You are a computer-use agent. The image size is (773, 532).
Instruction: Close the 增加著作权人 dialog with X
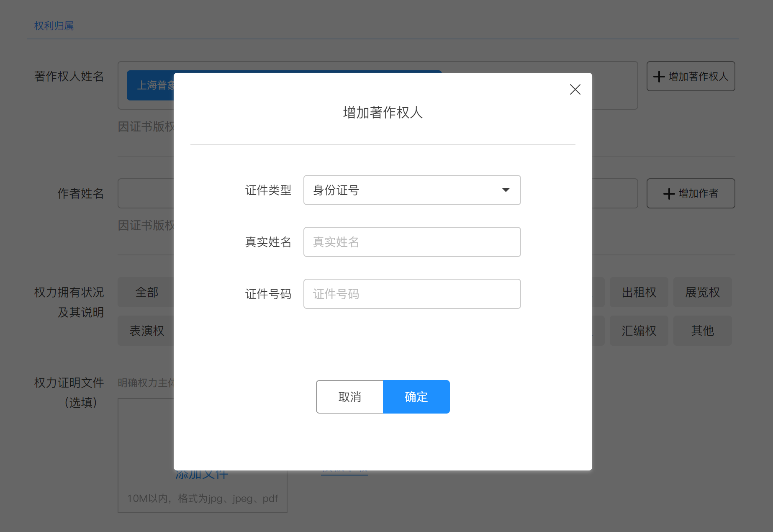coord(575,89)
